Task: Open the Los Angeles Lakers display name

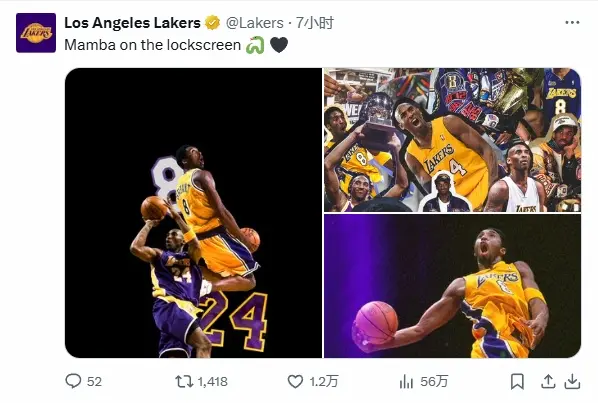Action: [132, 23]
